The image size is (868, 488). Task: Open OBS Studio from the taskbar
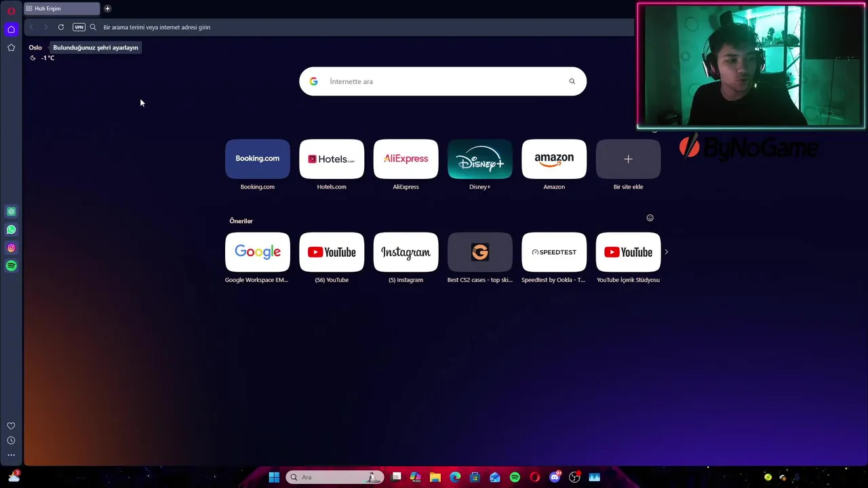tap(574, 477)
